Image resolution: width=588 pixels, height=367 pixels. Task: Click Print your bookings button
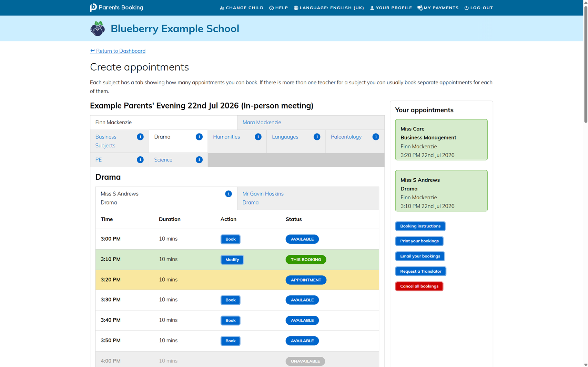click(x=419, y=241)
